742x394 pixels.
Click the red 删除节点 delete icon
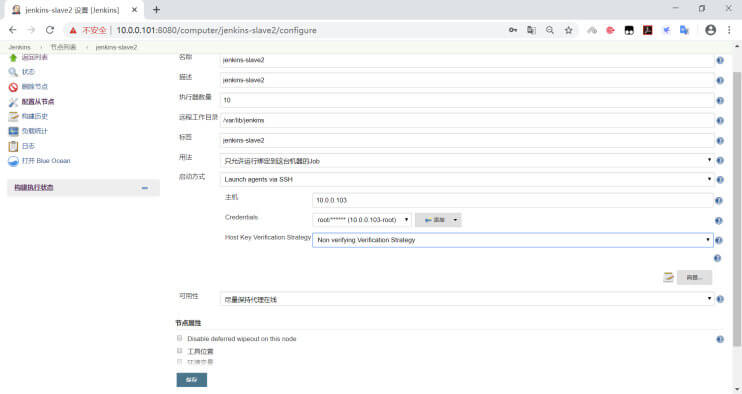[13, 87]
